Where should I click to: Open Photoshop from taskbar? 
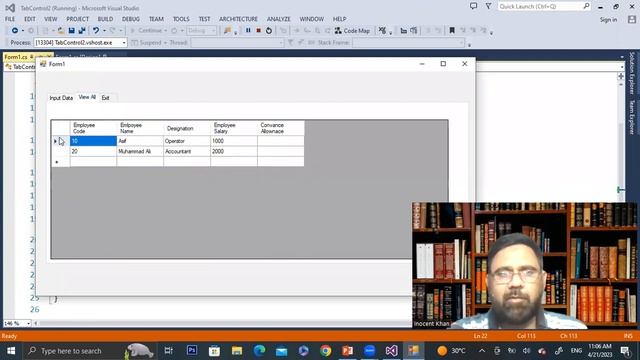(192, 351)
